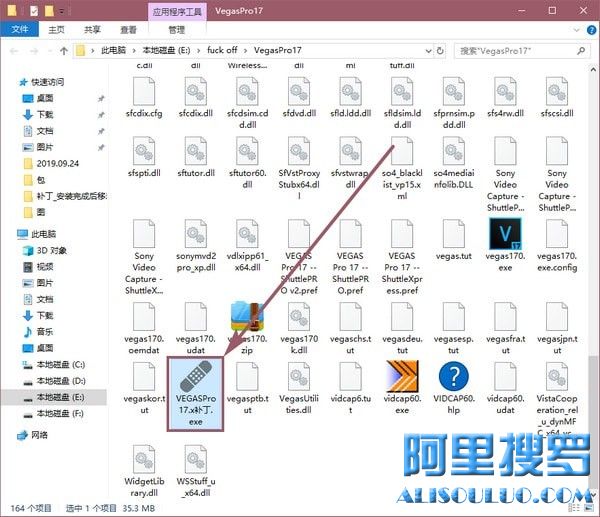This screenshot has width=600, height=517.
Task: Select the sfcdix.dll file
Action: [196, 98]
